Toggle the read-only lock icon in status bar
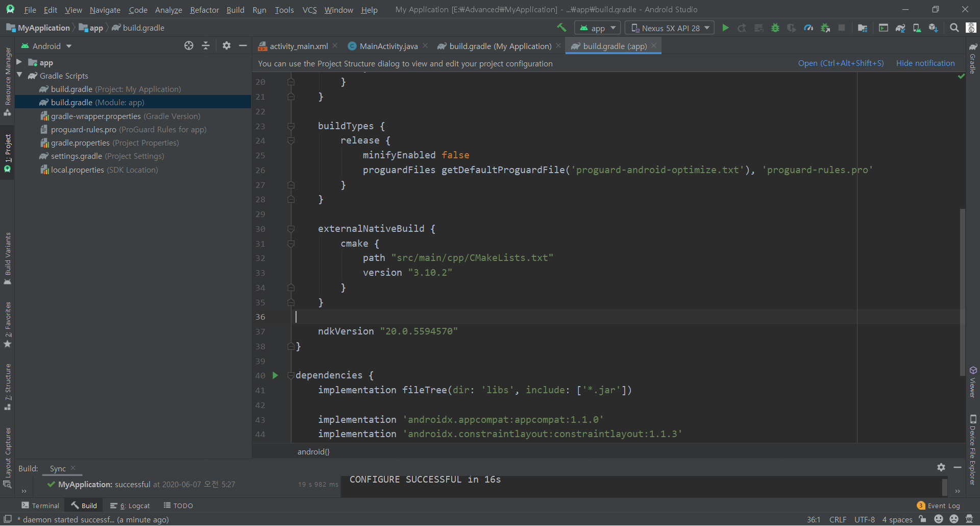The image size is (980, 526). coord(923,519)
